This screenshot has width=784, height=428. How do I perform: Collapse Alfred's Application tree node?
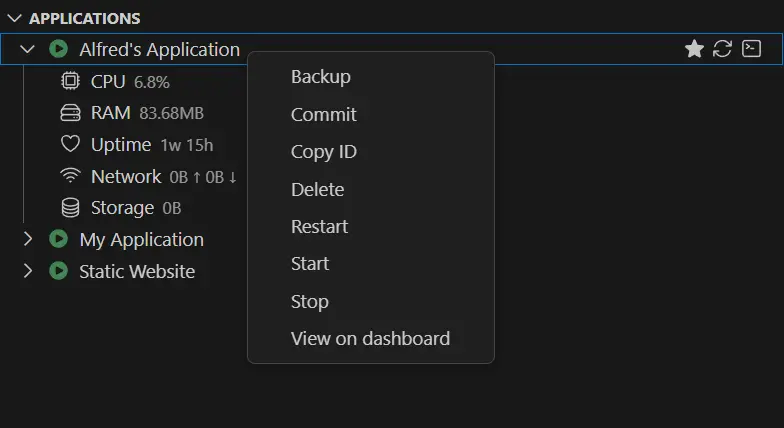[x=28, y=49]
